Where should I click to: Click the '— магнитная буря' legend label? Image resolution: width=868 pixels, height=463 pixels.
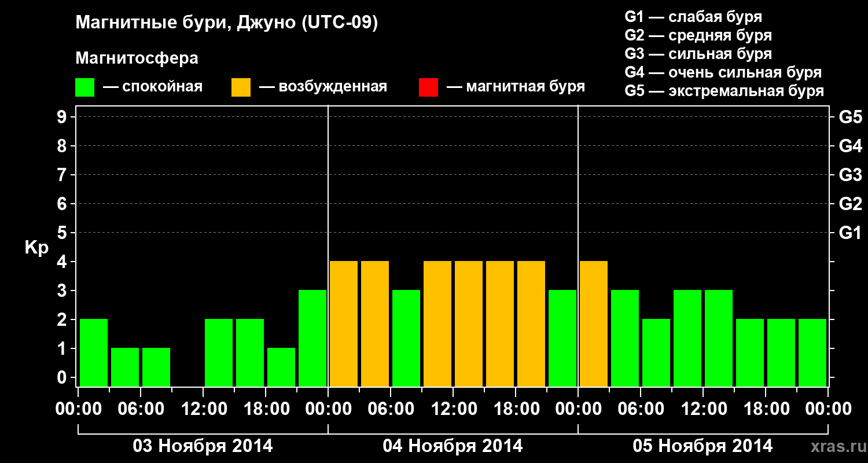coord(516,87)
